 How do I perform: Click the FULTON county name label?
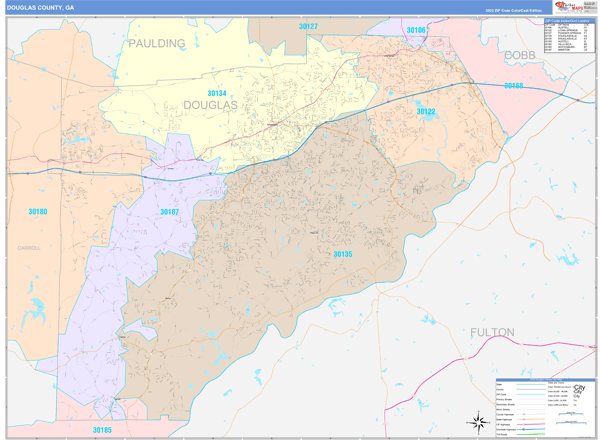click(x=493, y=331)
